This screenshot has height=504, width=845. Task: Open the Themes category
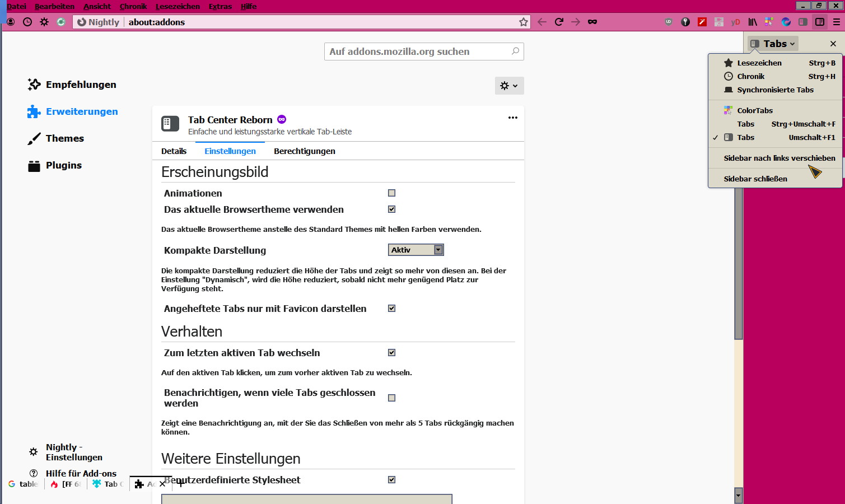[x=64, y=138]
